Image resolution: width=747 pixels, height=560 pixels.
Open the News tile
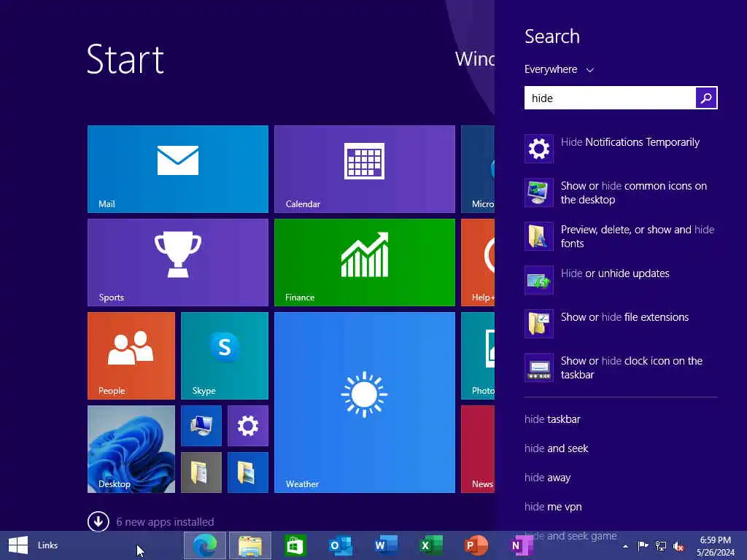(478, 449)
